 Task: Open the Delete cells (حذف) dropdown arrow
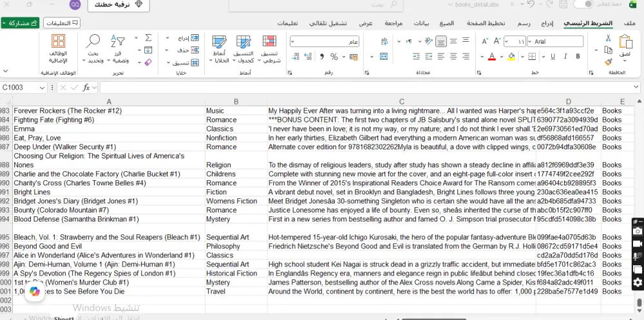(x=167, y=50)
